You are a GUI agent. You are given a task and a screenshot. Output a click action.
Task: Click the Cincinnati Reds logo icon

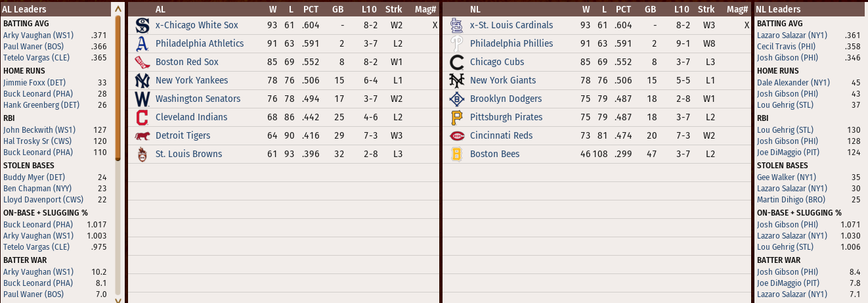tap(457, 136)
